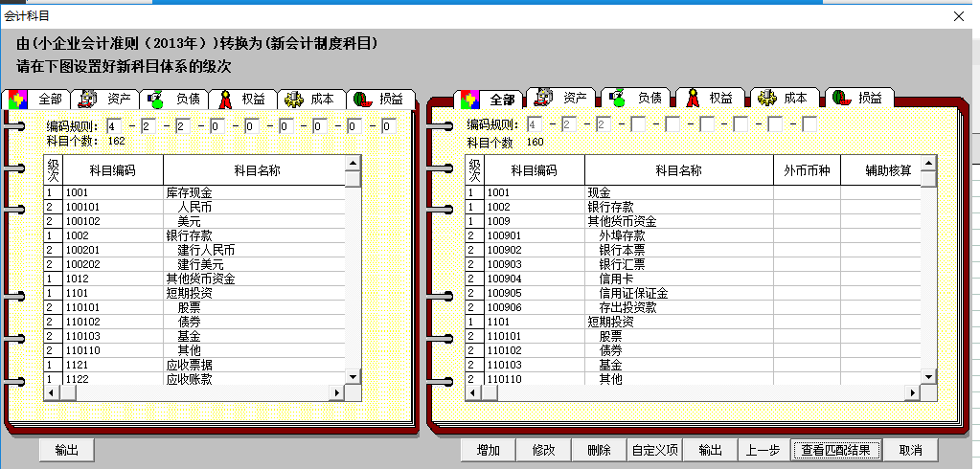Click right table vertical scrollbar down arrow
This screenshot has height=469, width=980.
[929, 376]
